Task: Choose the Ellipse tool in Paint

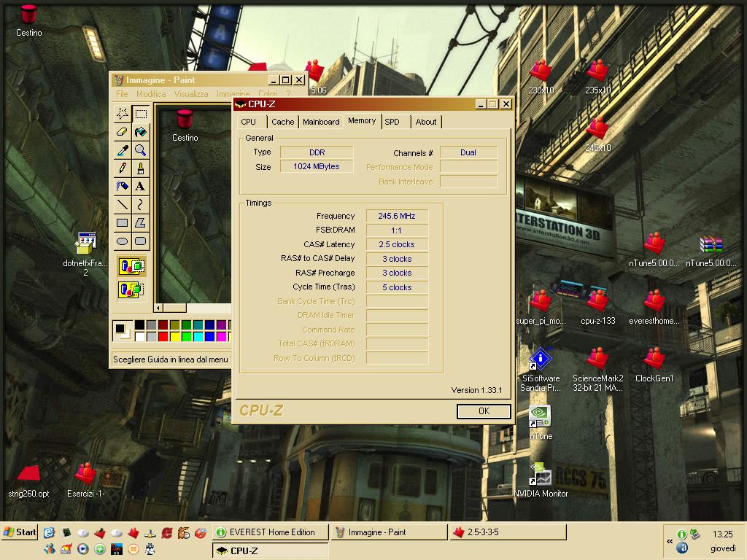Action: click(123, 241)
